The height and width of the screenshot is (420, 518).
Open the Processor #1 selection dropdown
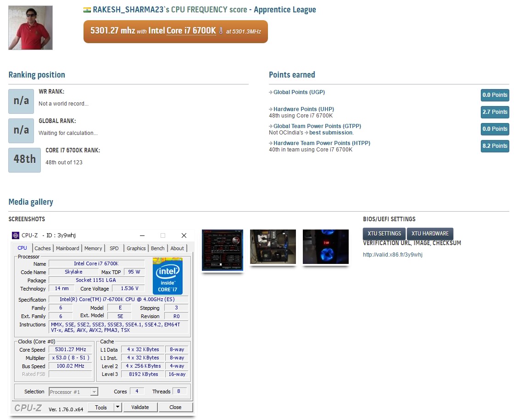[73, 392]
